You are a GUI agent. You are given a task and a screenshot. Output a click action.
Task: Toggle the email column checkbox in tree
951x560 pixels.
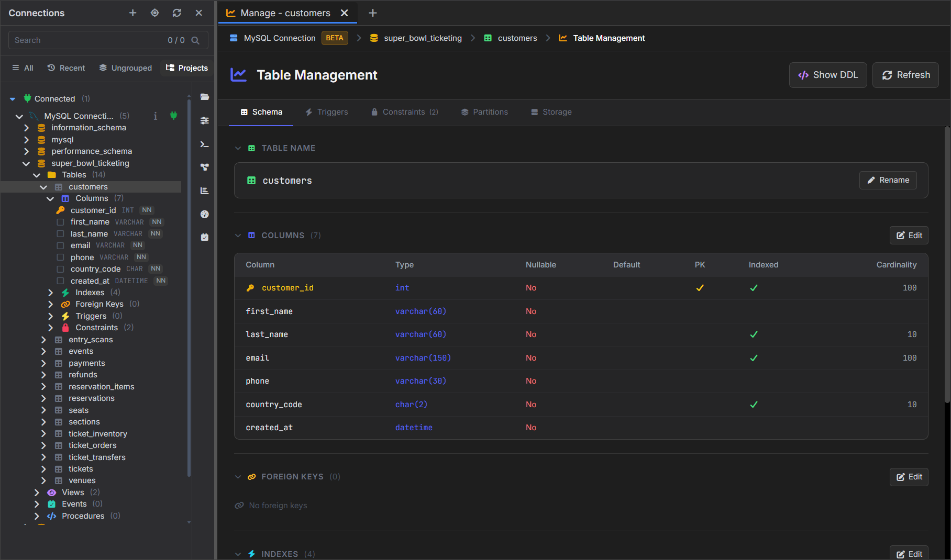[x=60, y=245]
